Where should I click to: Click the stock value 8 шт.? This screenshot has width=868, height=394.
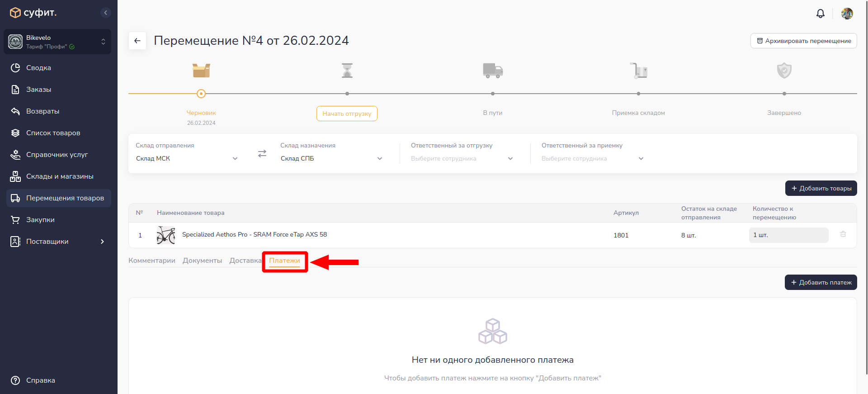[x=689, y=235]
